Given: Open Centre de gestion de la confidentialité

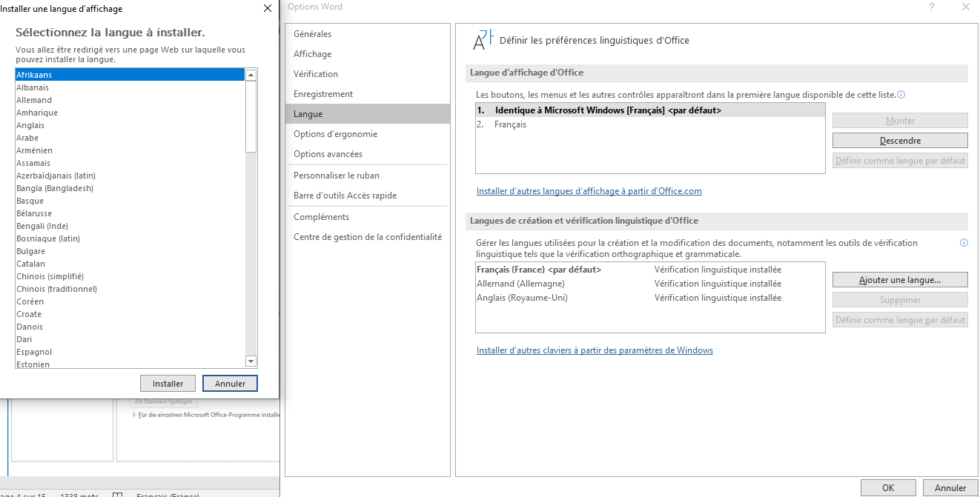Looking at the screenshot, I should pyautogui.click(x=367, y=237).
